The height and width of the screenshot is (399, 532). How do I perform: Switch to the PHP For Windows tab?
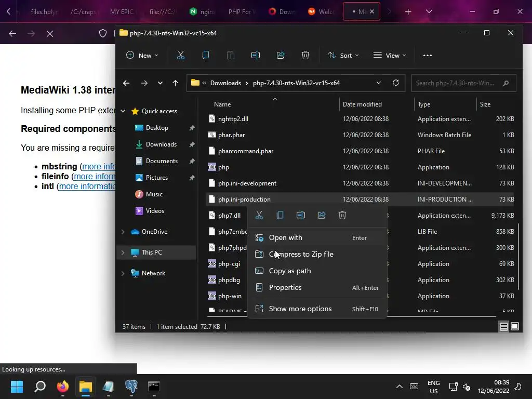click(242, 12)
